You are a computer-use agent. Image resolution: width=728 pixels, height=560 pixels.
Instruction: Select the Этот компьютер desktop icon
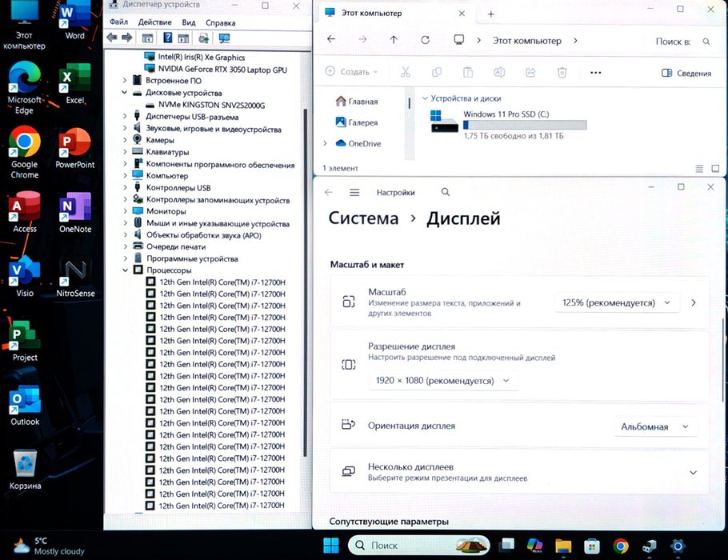point(24,25)
